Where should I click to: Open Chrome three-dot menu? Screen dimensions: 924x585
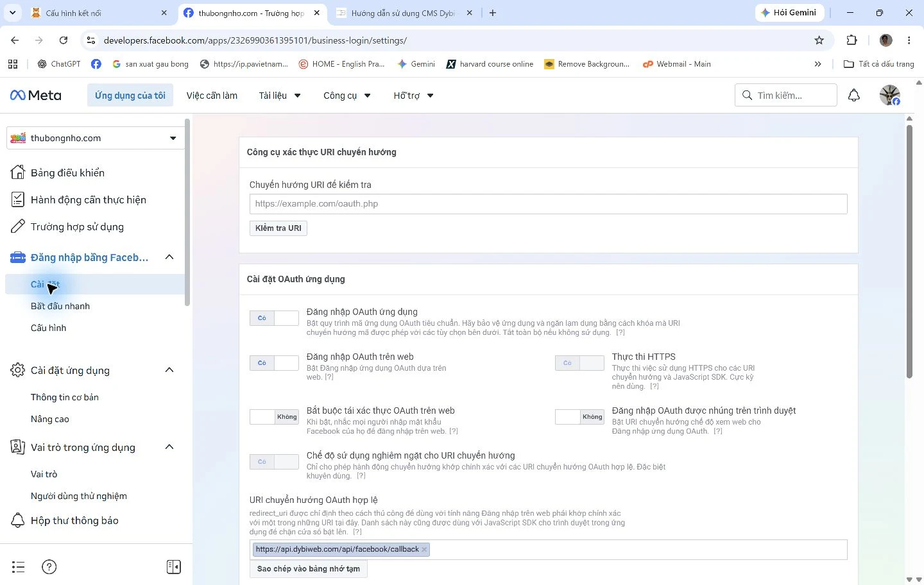[x=909, y=40]
